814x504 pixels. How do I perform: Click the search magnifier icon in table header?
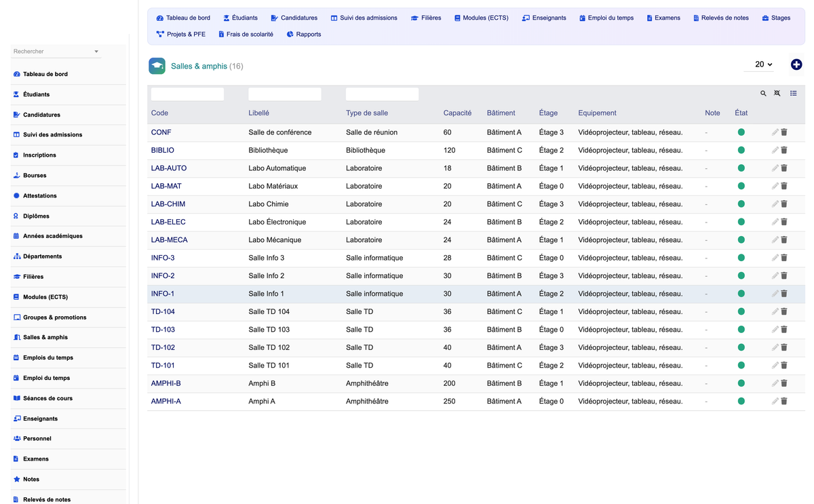[x=763, y=94]
